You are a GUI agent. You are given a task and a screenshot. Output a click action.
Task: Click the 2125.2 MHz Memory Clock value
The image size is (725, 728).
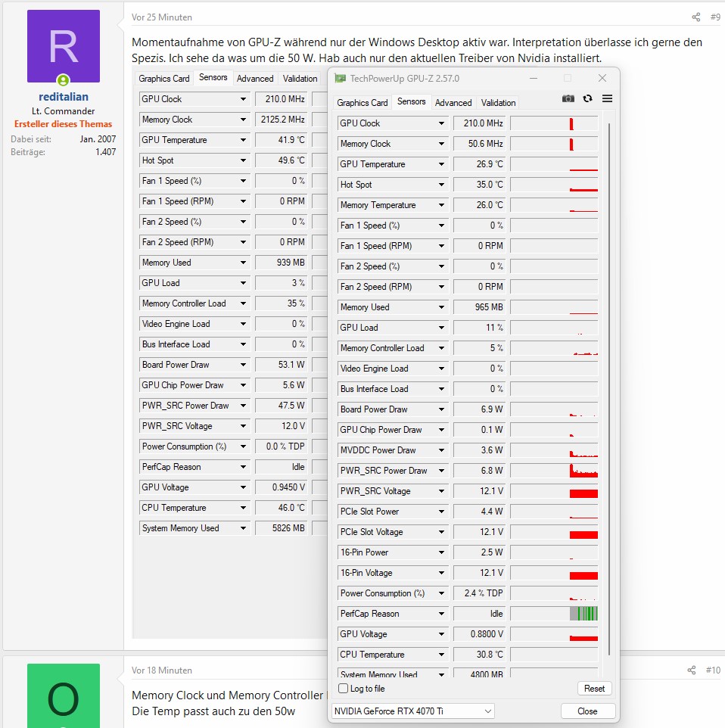[x=281, y=120]
